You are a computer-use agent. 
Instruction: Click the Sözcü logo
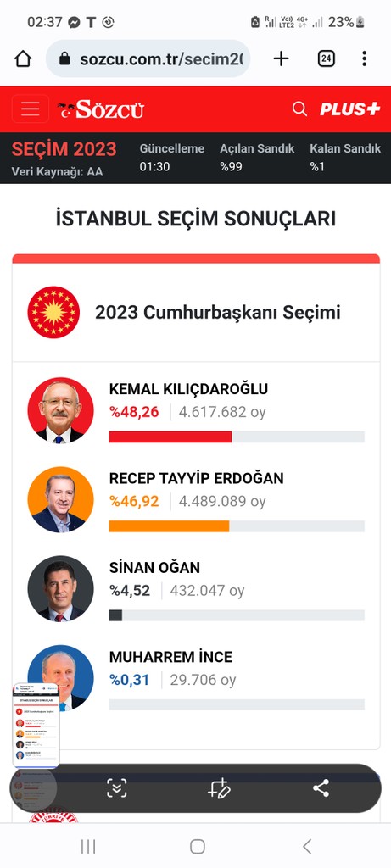101,109
